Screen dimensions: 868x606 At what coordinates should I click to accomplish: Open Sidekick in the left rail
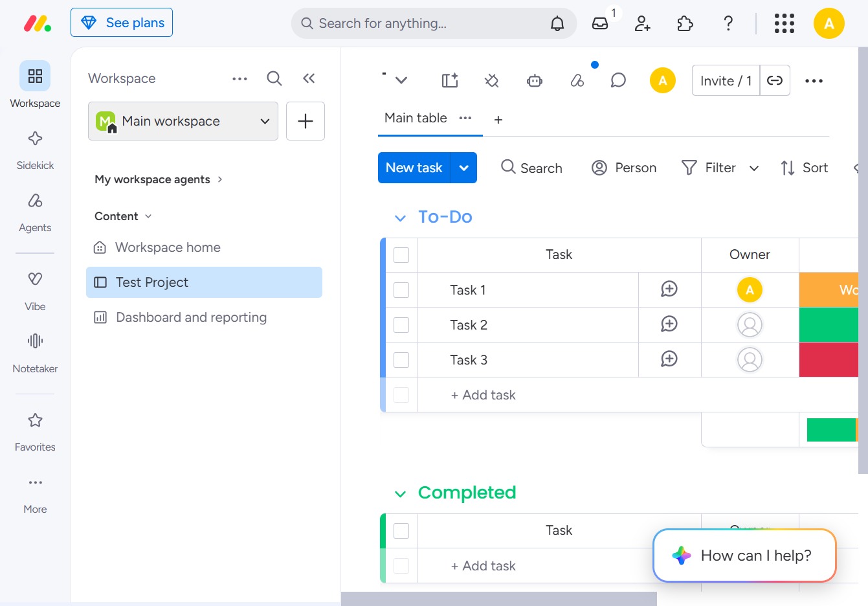(35, 150)
